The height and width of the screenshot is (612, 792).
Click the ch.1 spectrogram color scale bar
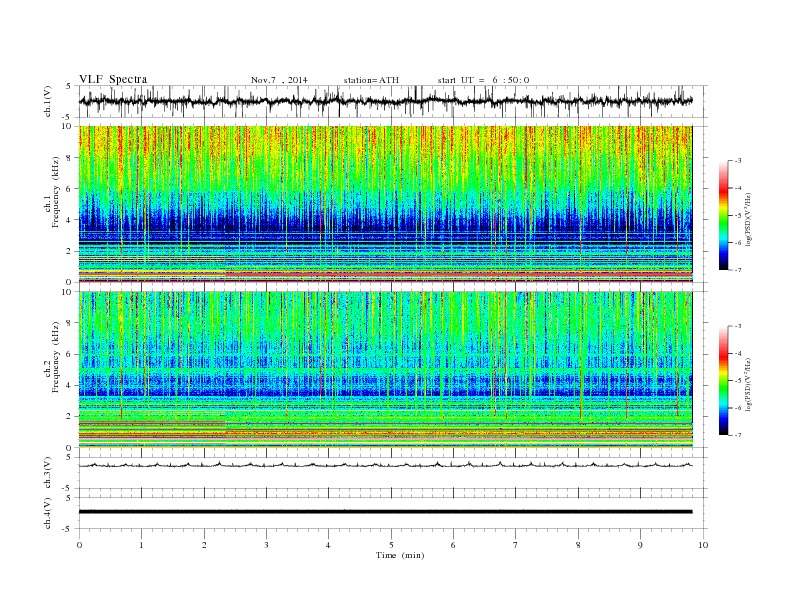724,216
